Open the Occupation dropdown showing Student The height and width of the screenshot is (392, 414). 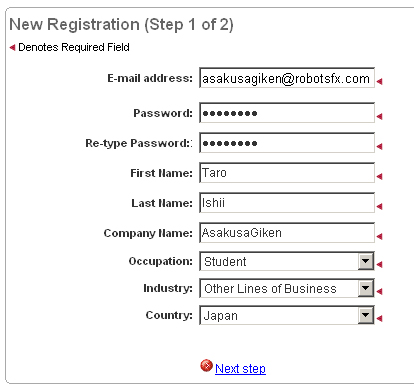click(x=287, y=261)
